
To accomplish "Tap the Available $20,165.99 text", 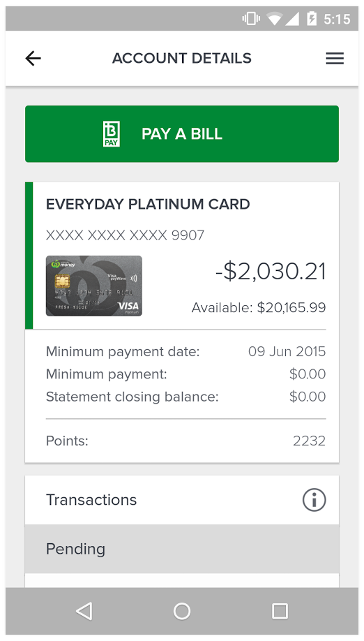I will [259, 308].
